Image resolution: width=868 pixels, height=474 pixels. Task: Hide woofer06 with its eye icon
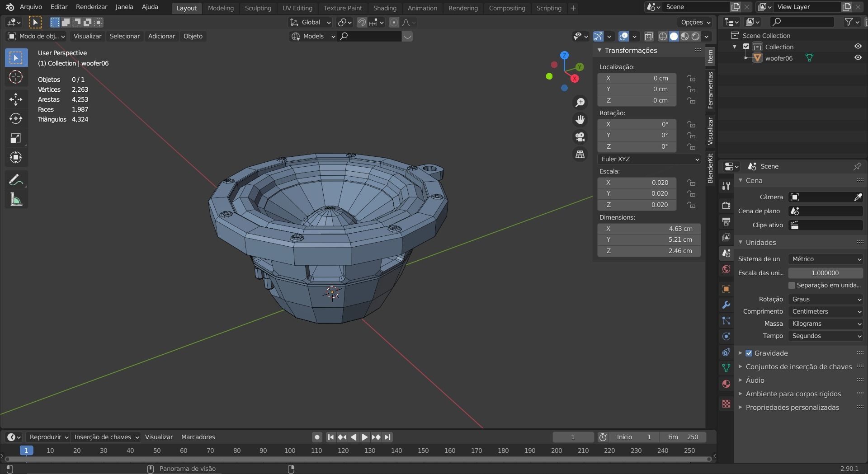coord(858,58)
